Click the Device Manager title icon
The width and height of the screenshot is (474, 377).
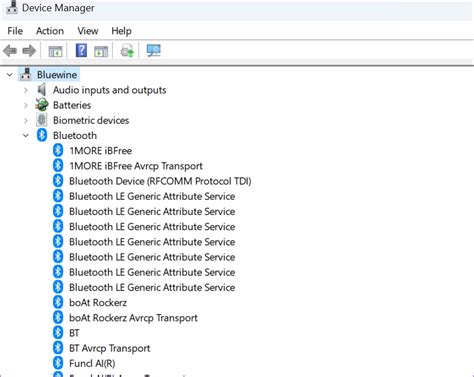(12, 7)
